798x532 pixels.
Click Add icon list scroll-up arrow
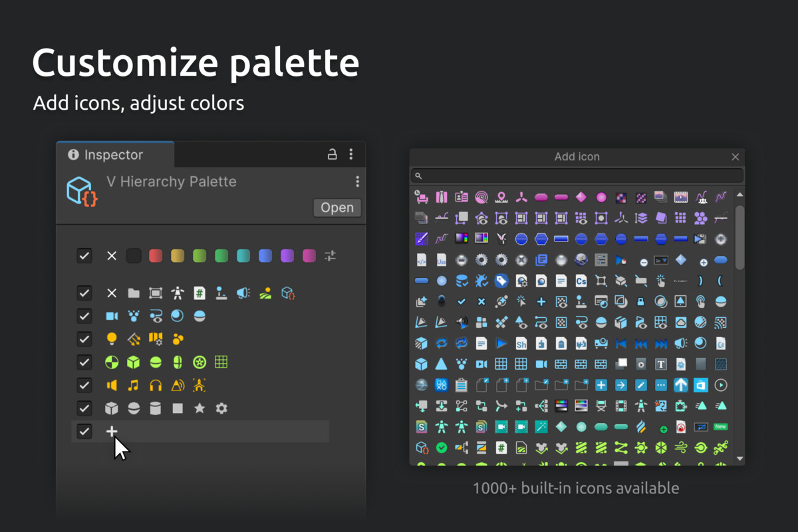pyautogui.click(x=740, y=194)
